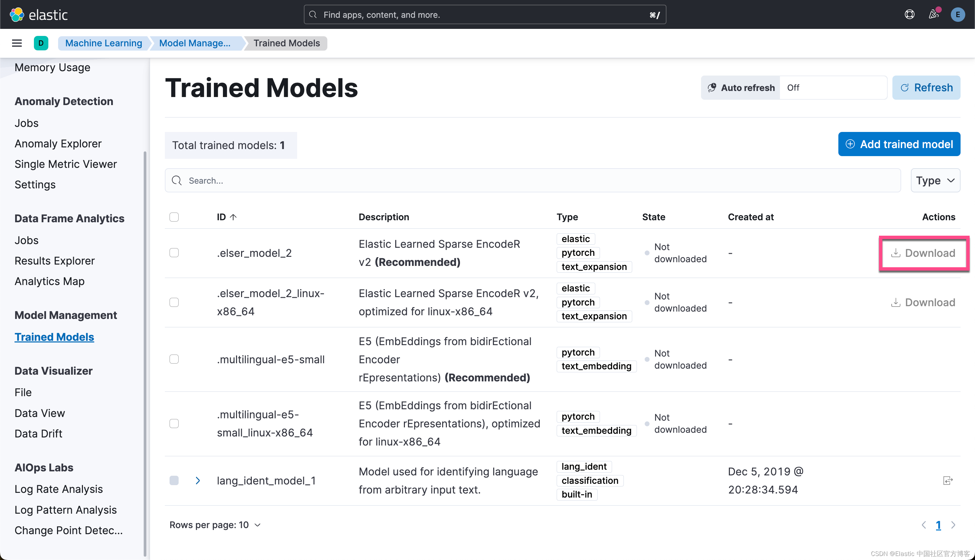Open the Rows per page dropdown
The width and height of the screenshot is (975, 560).
click(214, 525)
